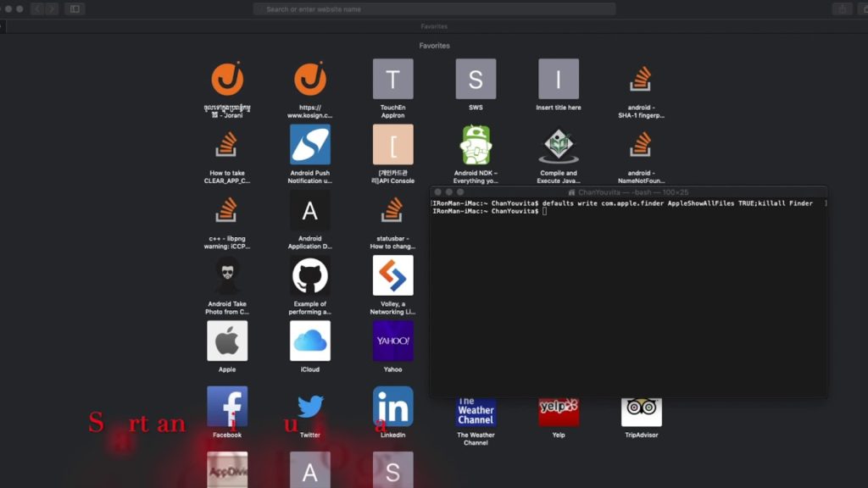Open How to take CLEAR_APP_C... favorite
The width and height of the screenshot is (868, 488).
(227, 144)
